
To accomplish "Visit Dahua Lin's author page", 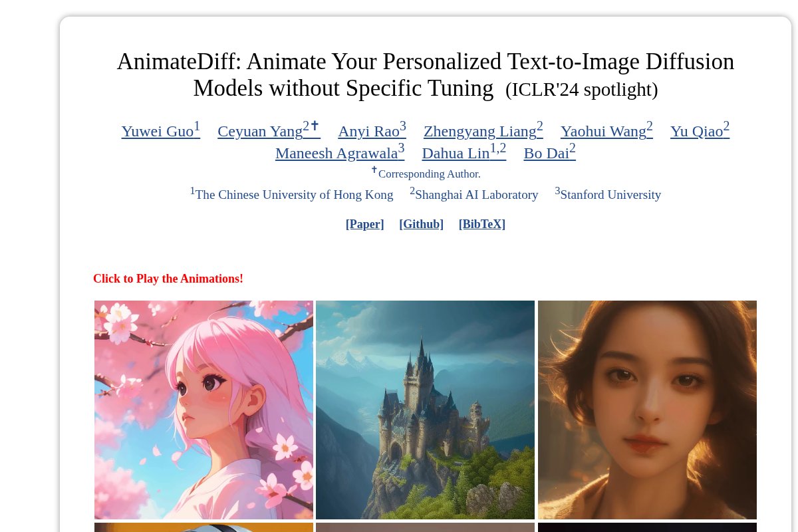I will pos(464,152).
